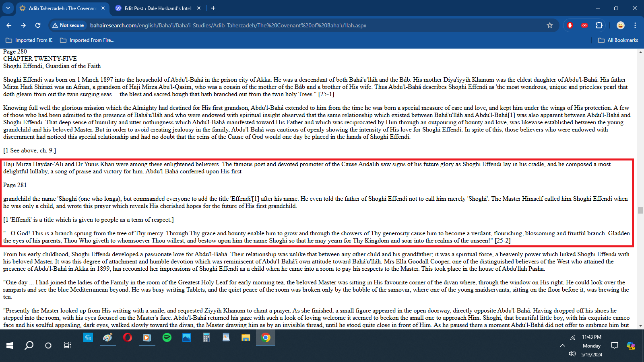Click the page's vertical scrollbar thumb
Screen dimensions: 644x362
tap(640, 210)
